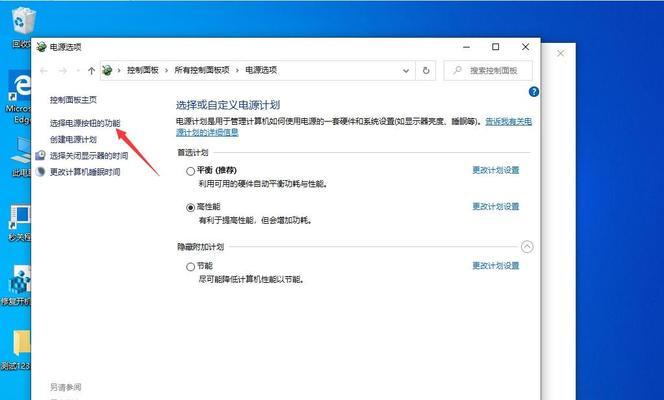Refresh the control panel page

(426, 71)
